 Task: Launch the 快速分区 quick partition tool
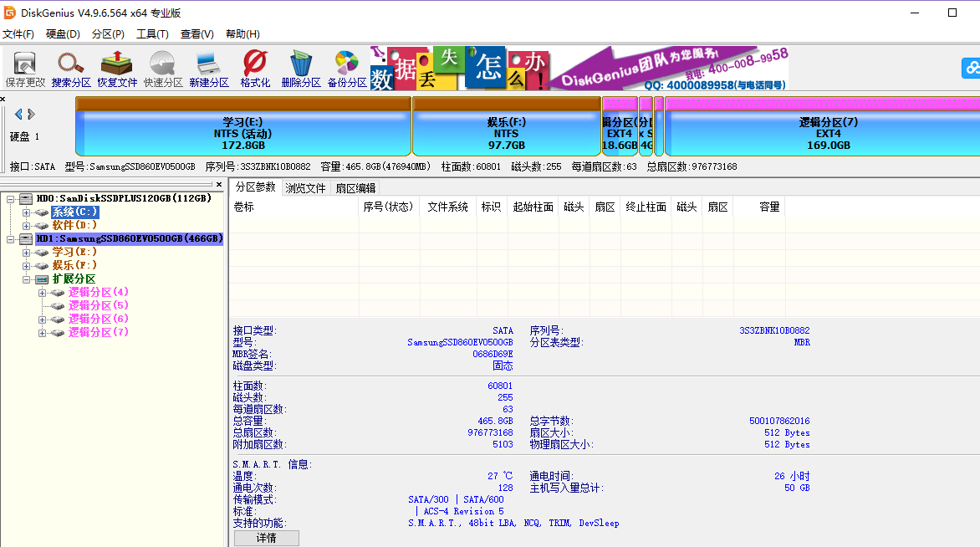coord(162,65)
